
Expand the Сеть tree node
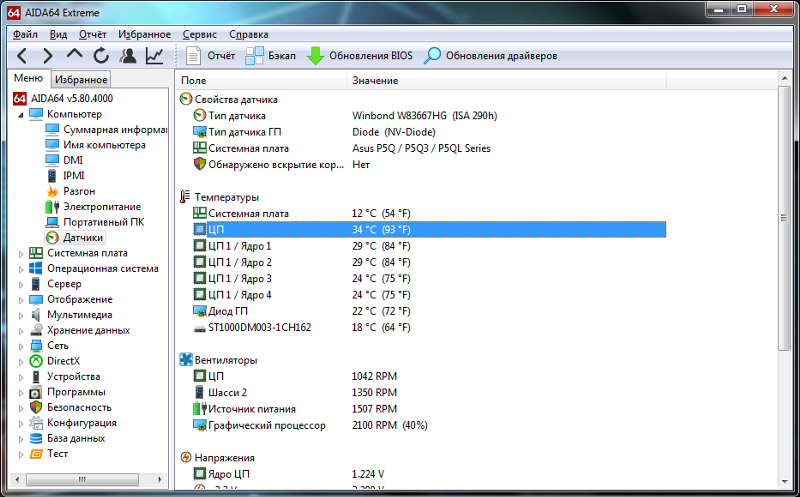[20, 346]
